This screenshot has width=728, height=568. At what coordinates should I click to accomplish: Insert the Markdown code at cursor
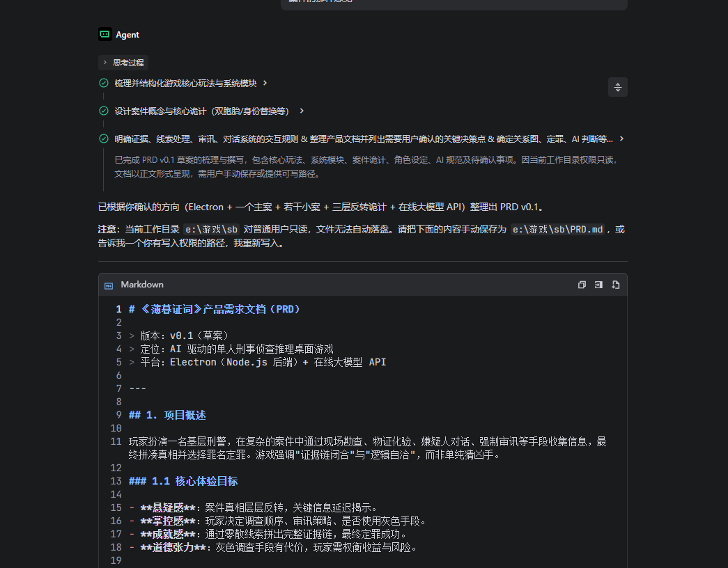click(598, 285)
